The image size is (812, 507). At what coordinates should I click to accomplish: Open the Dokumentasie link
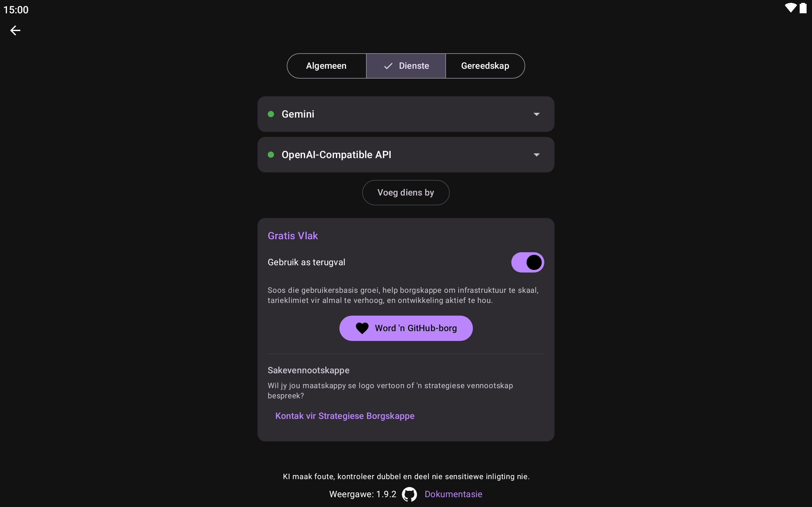coord(453,494)
